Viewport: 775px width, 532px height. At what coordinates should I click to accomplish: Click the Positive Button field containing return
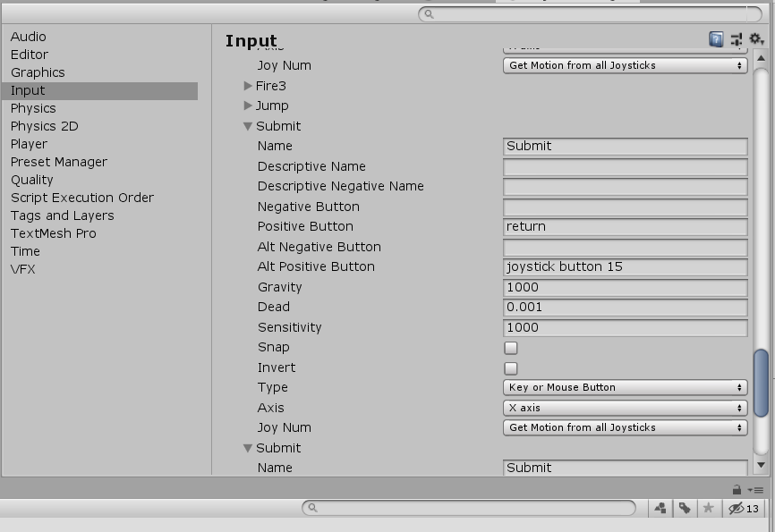[x=625, y=227]
